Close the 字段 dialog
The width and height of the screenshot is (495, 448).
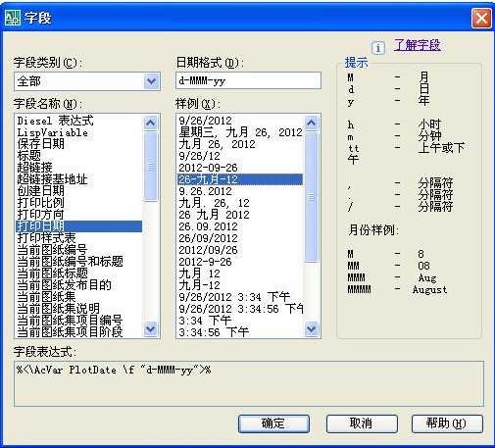(x=481, y=18)
